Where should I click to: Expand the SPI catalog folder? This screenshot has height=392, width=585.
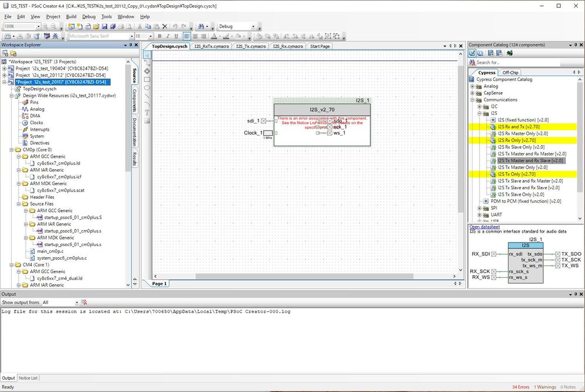(479, 208)
